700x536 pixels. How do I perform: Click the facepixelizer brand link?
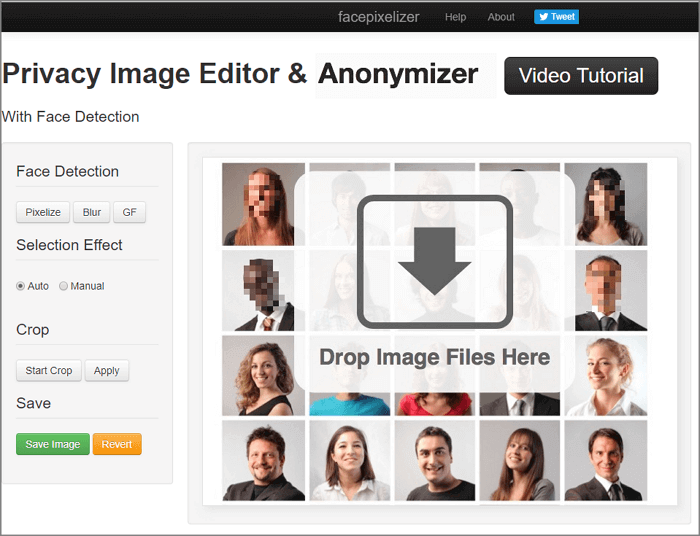378,17
